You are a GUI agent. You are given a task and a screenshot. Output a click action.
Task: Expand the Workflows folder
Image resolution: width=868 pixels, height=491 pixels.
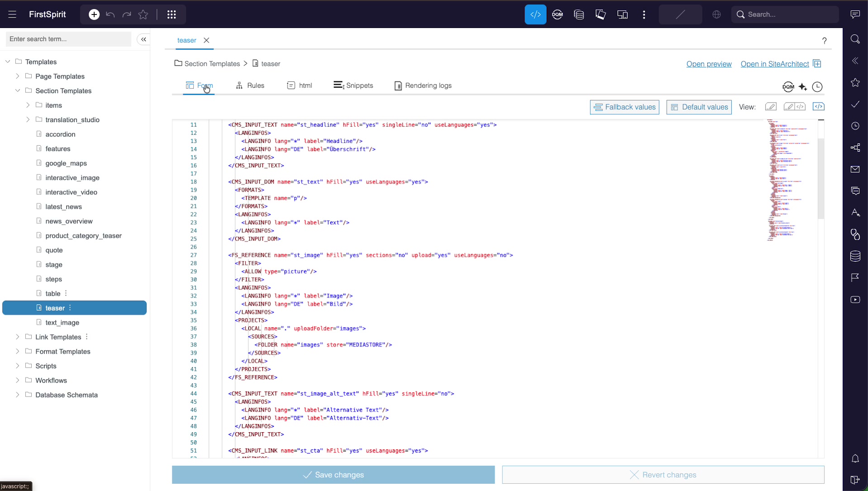coord(18,380)
